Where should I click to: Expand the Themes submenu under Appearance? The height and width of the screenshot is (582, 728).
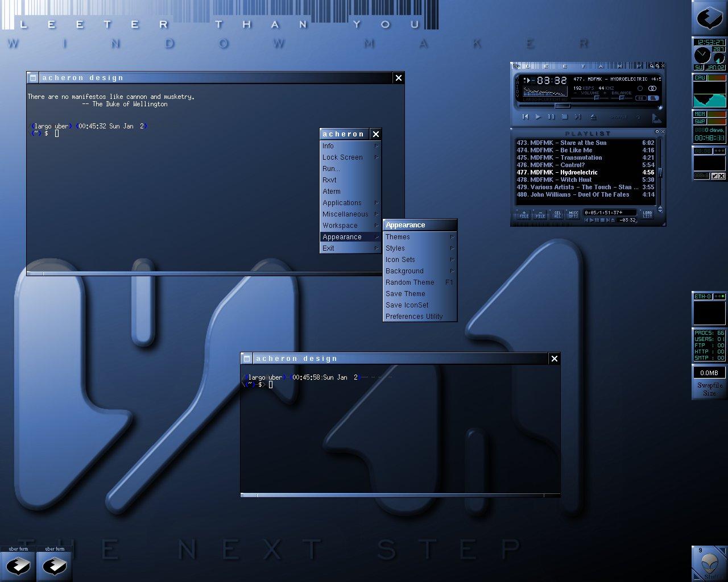(x=420, y=237)
